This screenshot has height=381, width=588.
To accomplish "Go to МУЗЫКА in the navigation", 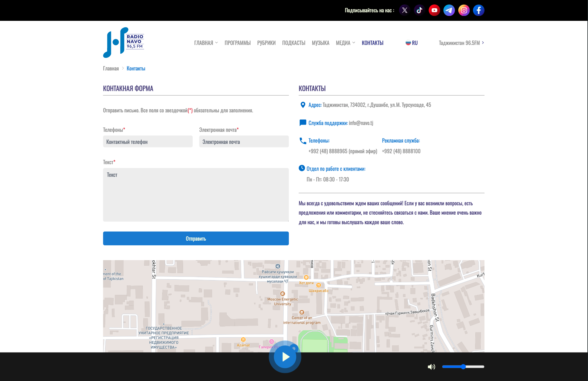I will [321, 43].
